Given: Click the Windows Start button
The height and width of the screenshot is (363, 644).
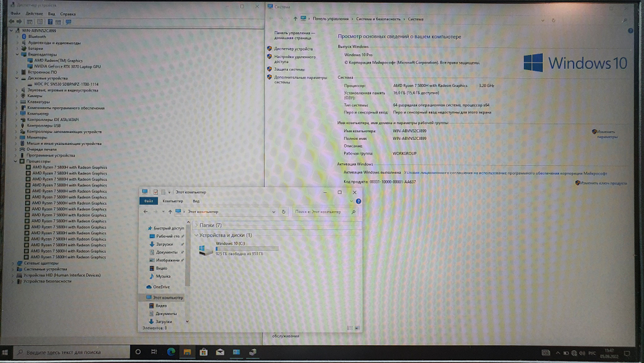Looking at the screenshot, I should tap(5, 352).
